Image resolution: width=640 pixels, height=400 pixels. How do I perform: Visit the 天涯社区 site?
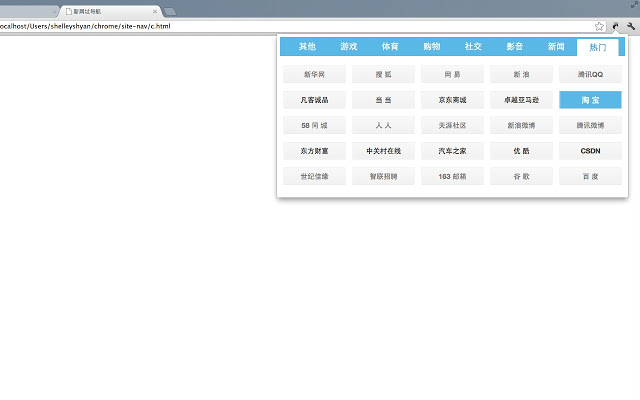[x=452, y=125]
